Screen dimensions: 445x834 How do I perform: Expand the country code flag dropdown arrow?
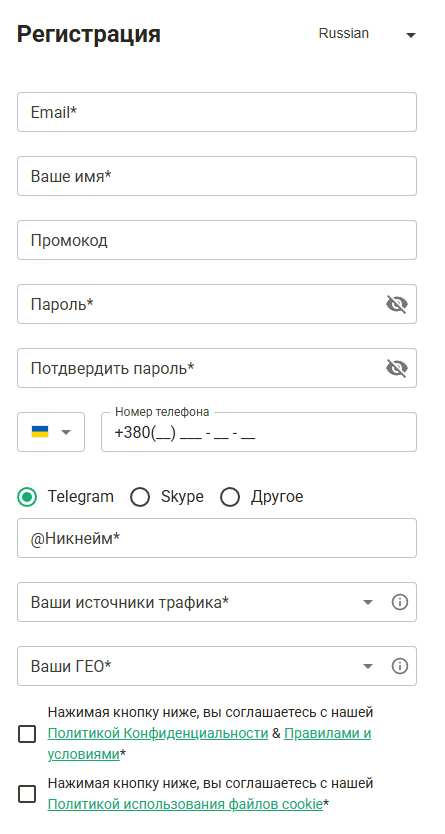66,432
